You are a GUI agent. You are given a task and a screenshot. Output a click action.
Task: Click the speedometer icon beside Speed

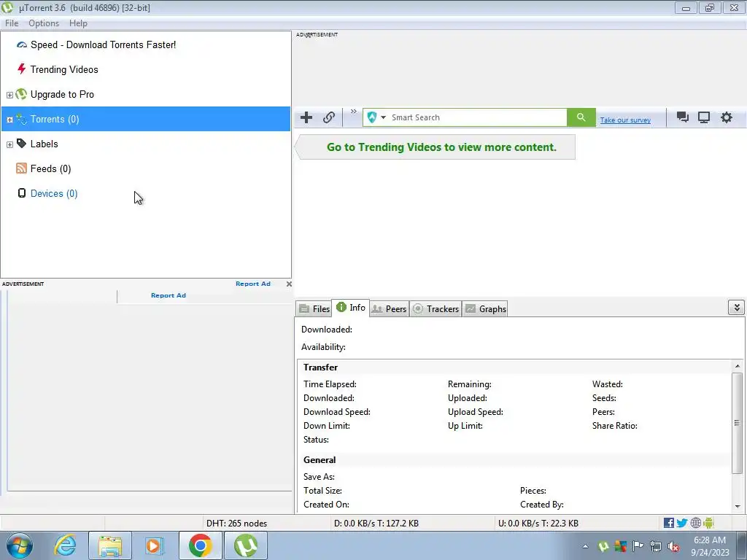tap(21, 44)
